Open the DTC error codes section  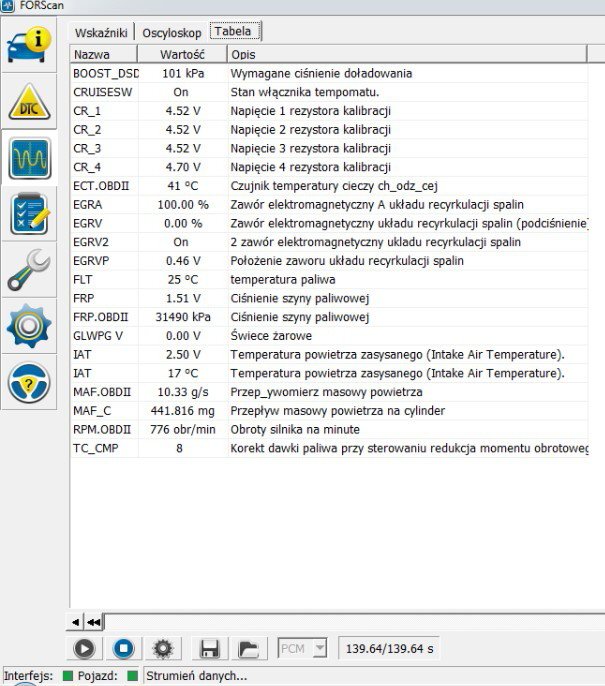tap(30, 102)
